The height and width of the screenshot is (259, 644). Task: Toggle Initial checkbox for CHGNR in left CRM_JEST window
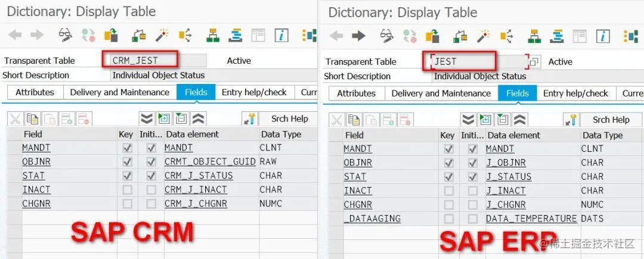[151, 204]
